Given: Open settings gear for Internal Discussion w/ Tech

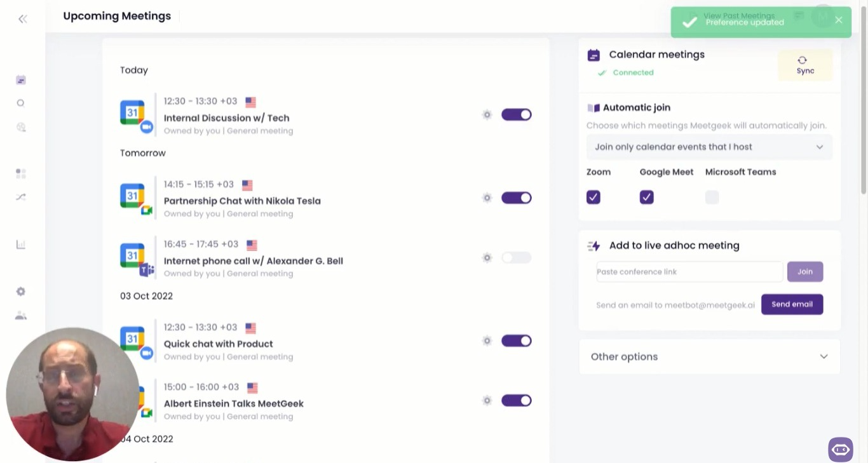Looking at the screenshot, I should [x=487, y=115].
